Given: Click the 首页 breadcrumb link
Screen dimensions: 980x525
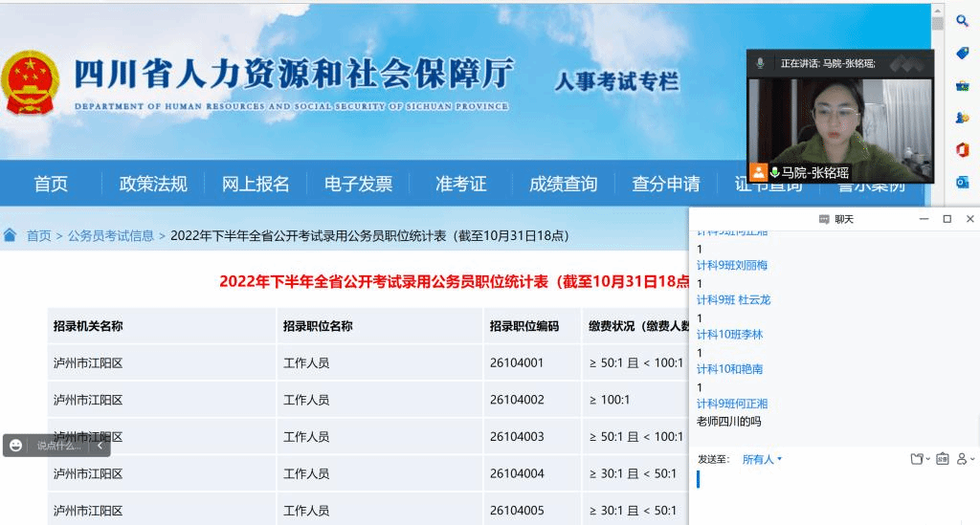Looking at the screenshot, I should [39, 235].
